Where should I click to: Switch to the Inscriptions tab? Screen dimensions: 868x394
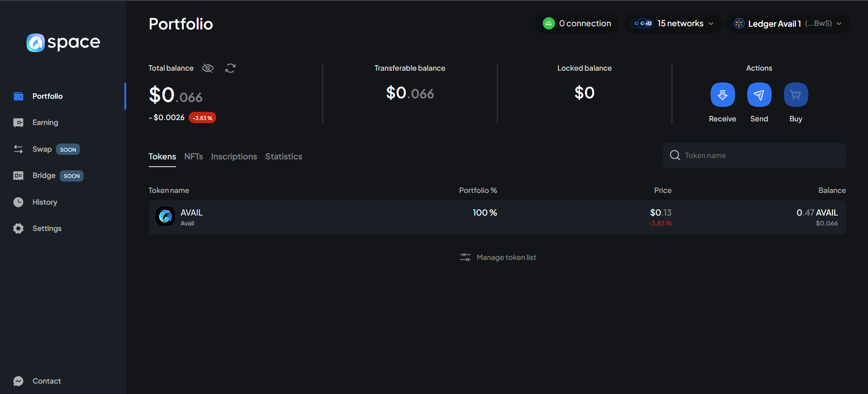tap(234, 157)
